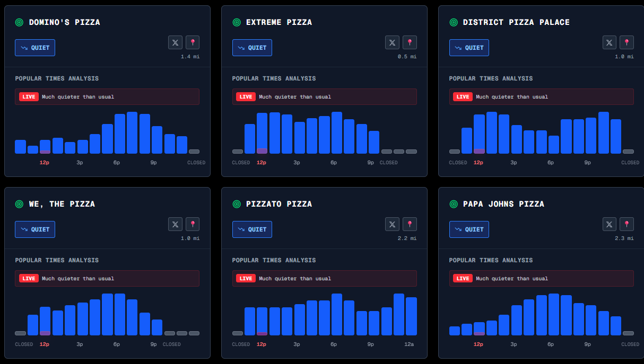Open map pin for Pizzato Pizza
The width and height of the screenshot is (644, 364).
410,224
